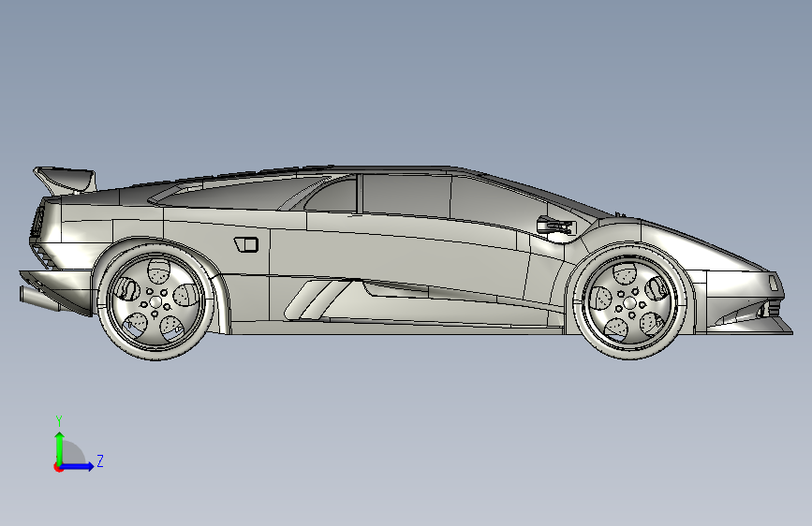812x526 pixels.
Task: Select the door side window glass
Action: click(406, 196)
